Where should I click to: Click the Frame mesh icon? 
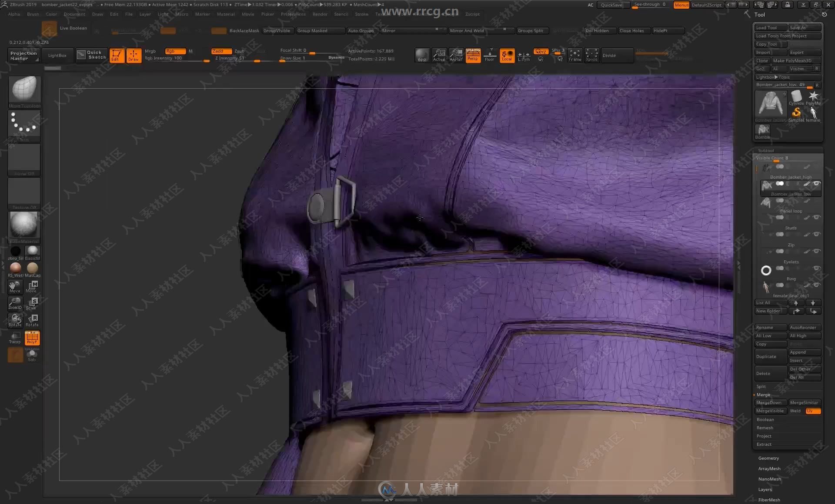[574, 55]
